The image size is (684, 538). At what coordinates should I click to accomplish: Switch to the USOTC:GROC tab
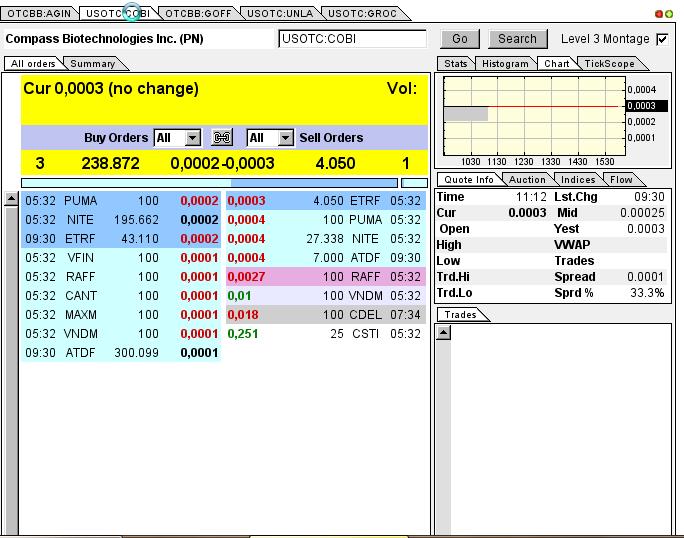tap(362, 14)
